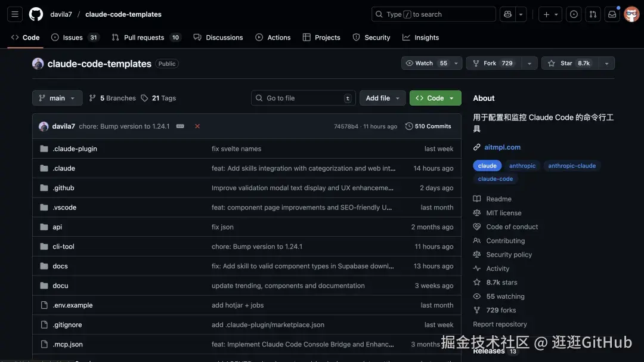
Task: Open the Pull requests tab
Action: (x=146, y=38)
